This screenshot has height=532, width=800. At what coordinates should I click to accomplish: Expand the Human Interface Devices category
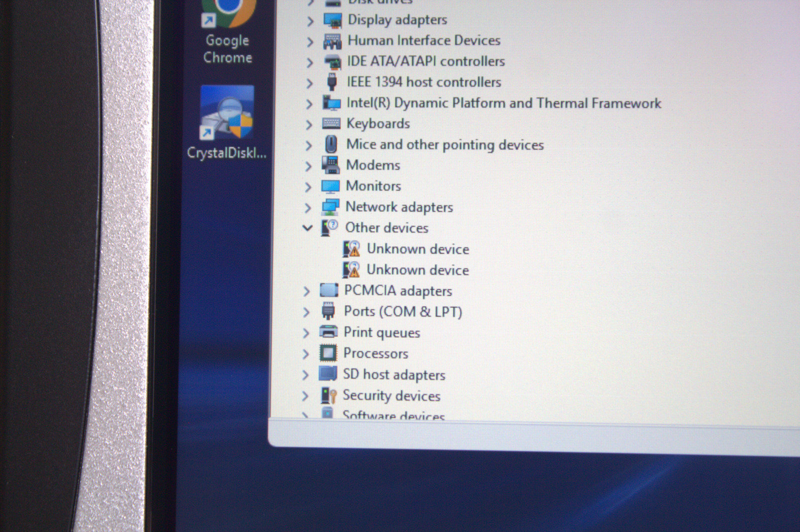(310, 41)
